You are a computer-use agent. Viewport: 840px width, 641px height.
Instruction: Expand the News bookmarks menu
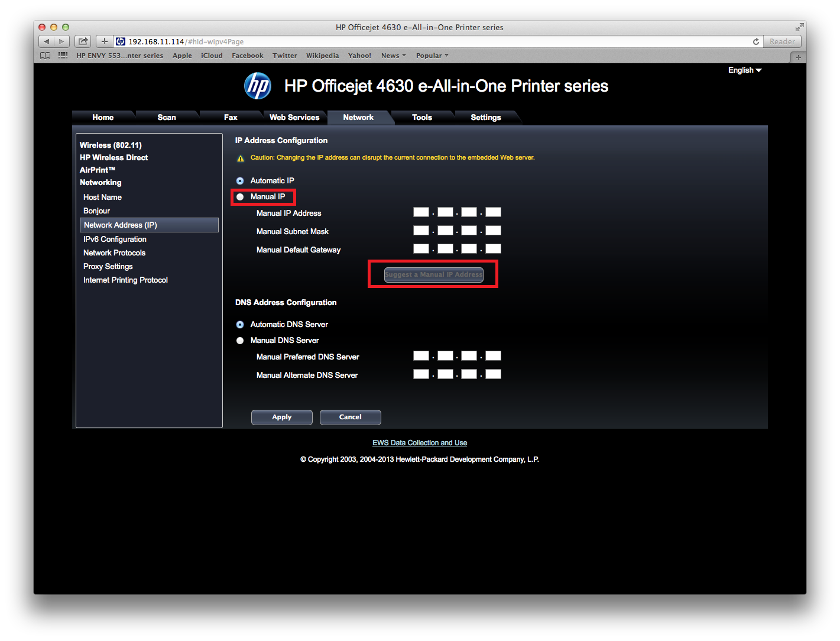(394, 56)
